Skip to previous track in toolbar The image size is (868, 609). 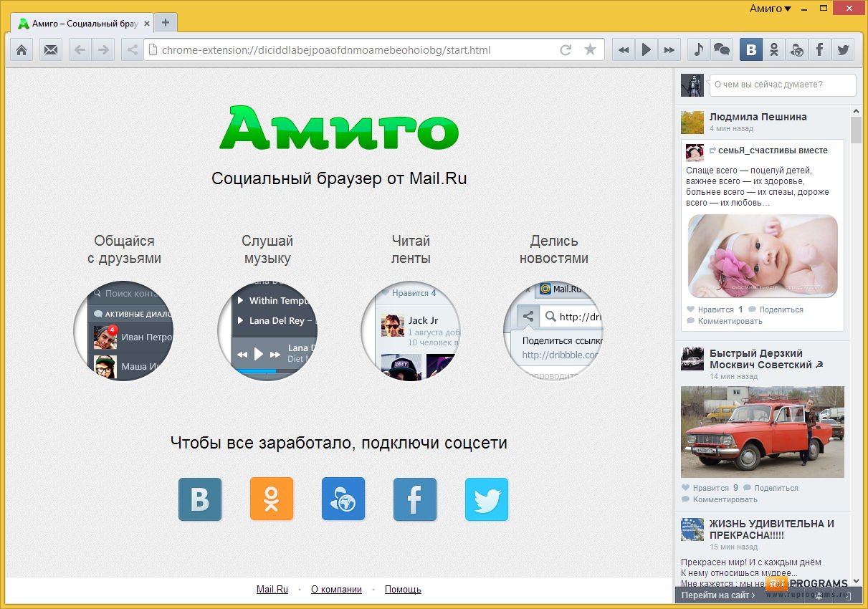coord(624,50)
